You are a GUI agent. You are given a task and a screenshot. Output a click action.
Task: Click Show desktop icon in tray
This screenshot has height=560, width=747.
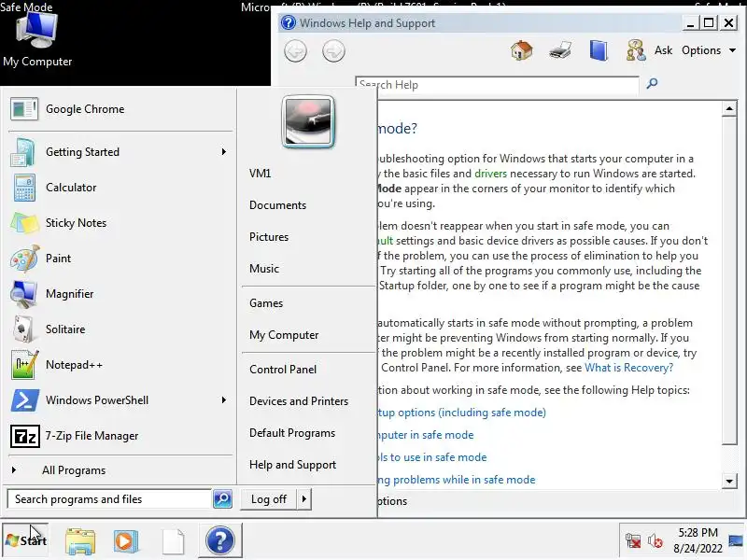pos(736,541)
